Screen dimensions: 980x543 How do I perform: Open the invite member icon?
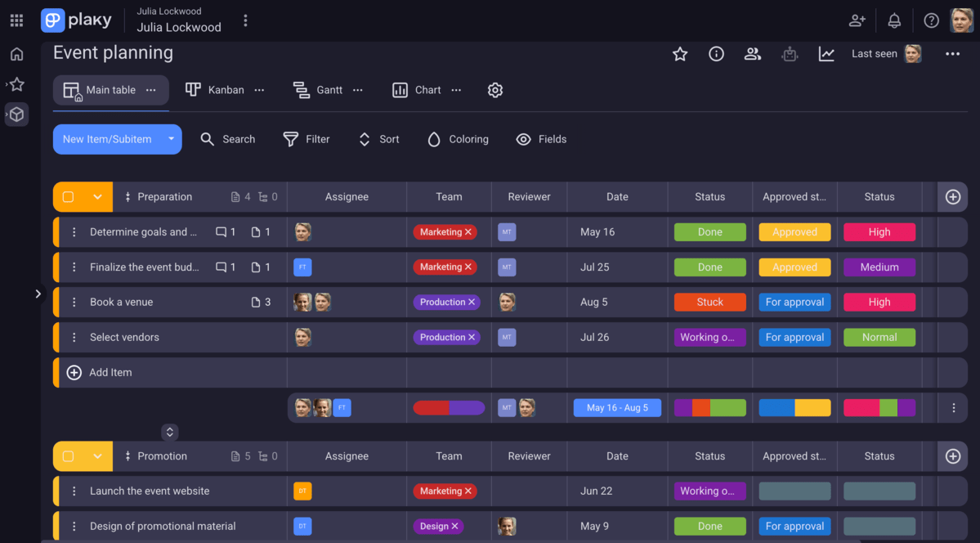(x=857, y=20)
